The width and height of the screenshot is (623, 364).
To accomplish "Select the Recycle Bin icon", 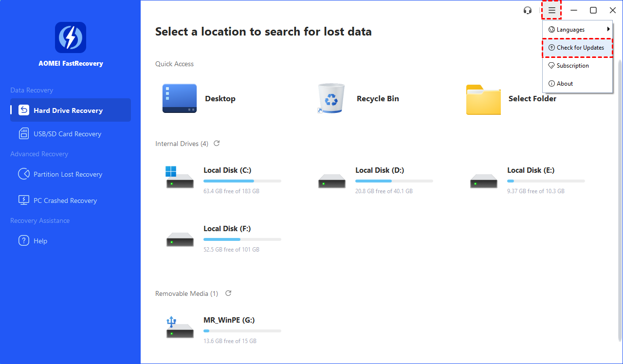I will pyautogui.click(x=331, y=99).
